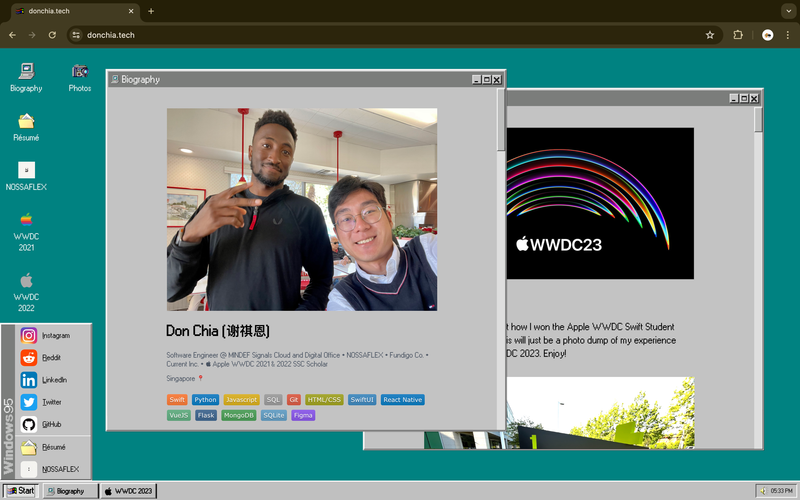Click the Figma skill tag
800x500 pixels.
click(x=303, y=415)
